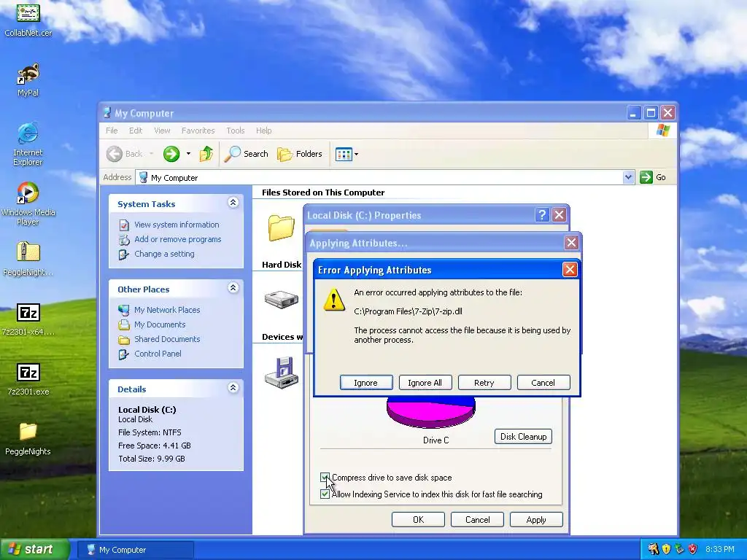Click the green Go arrow button
Screen dimensions: 747x560
(646, 177)
